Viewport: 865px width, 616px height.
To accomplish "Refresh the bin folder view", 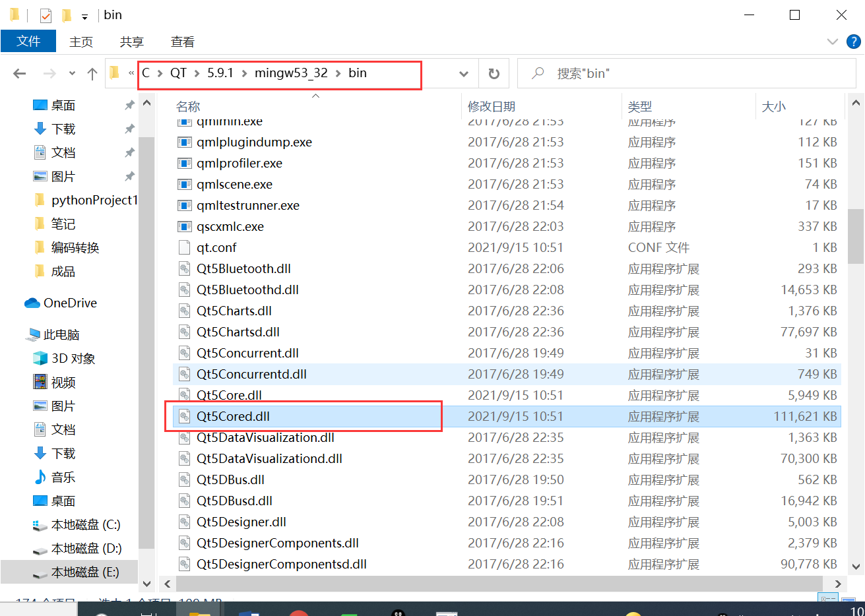I will [494, 73].
